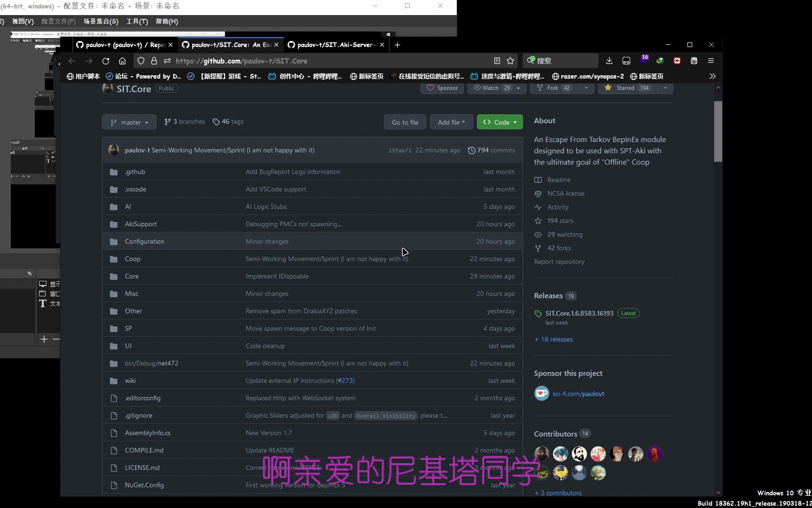Open the .github folder
The width and height of the screenshot is (812, 508).
pos(135,172)
